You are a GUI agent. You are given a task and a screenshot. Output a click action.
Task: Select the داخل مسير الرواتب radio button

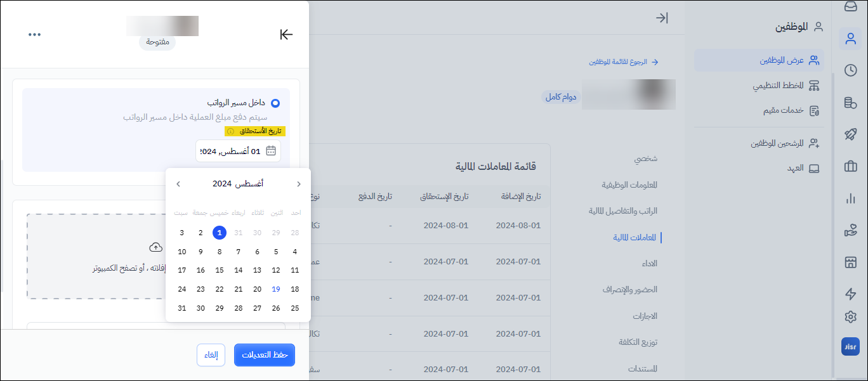pyautogui.click(x=275, y=103)
